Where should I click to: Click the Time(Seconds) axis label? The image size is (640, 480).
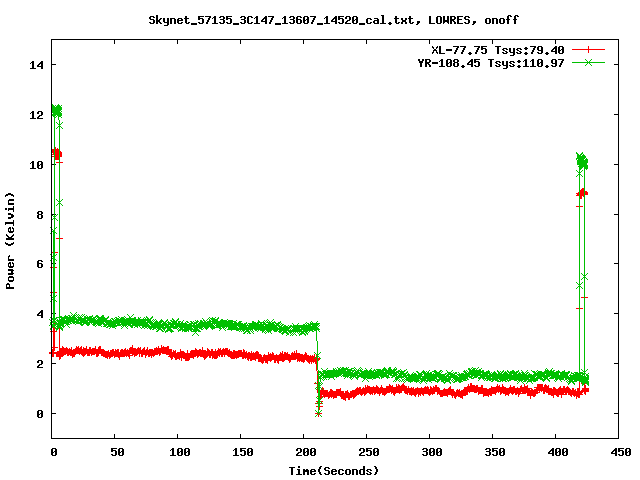(333, 471)
